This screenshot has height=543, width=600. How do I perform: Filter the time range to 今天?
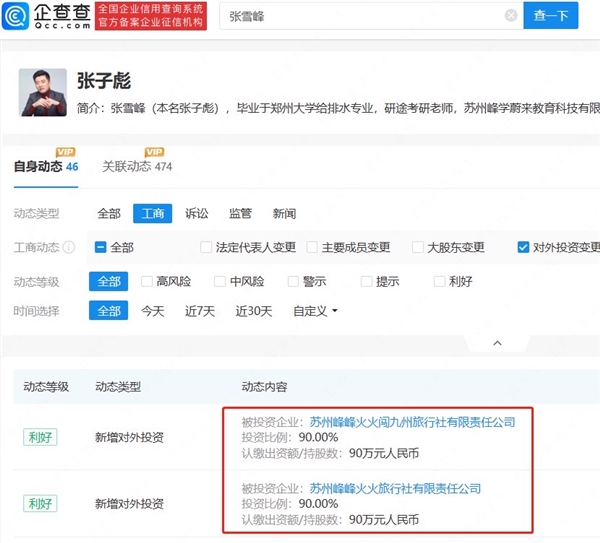pos(153,311)
